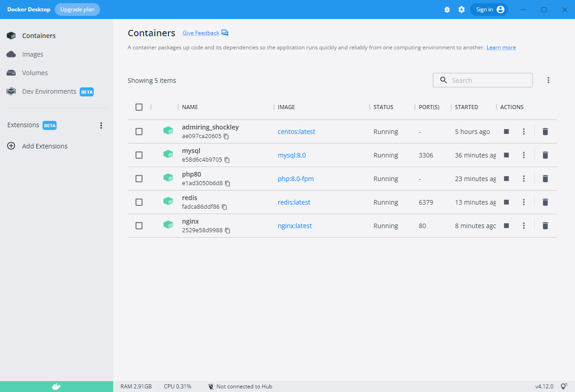Click the redis port 6379 value
This screenshot has width=575, height=392.
(x=426, y=202)
